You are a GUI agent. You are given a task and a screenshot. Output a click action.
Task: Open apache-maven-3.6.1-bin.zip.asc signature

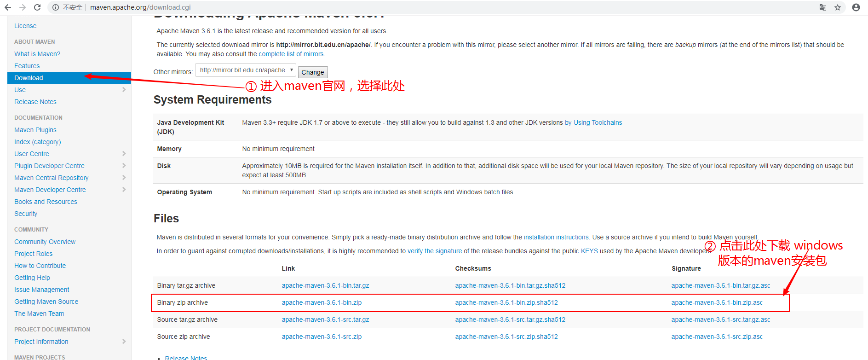(x=717, y=302)
